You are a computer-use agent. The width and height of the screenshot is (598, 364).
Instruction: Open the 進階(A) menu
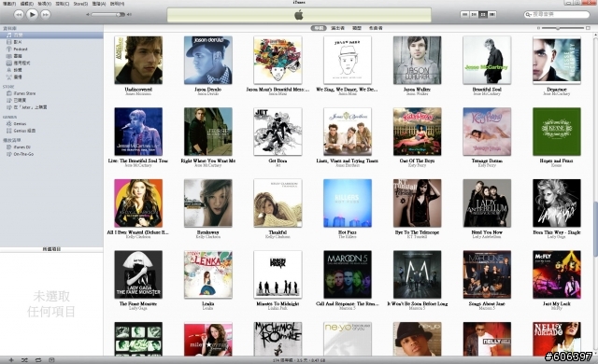point(99,4)
